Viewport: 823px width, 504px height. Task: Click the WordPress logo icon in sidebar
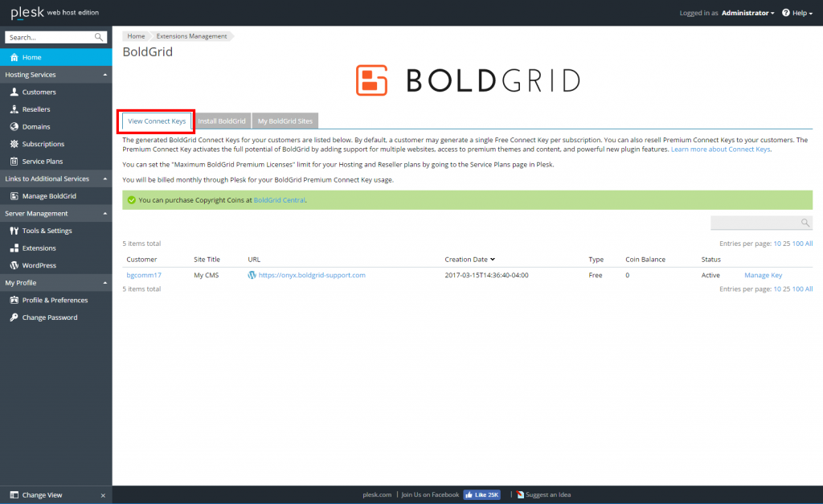pyautogui.click(x=14, y=265)
